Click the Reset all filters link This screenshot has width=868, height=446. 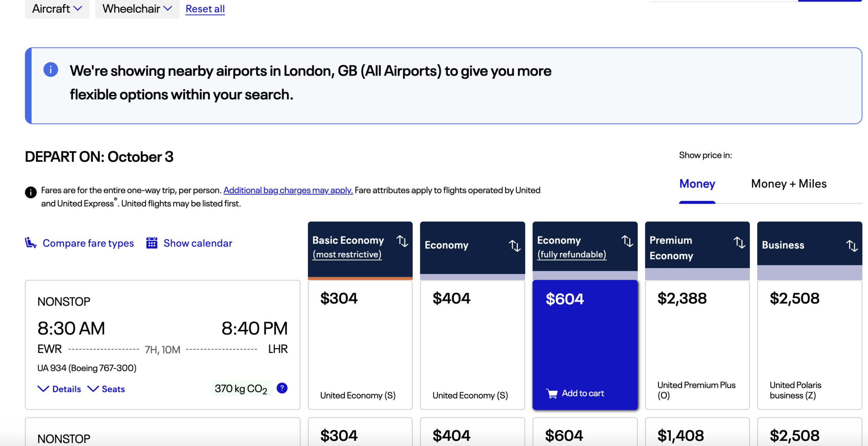coord(205,9)
